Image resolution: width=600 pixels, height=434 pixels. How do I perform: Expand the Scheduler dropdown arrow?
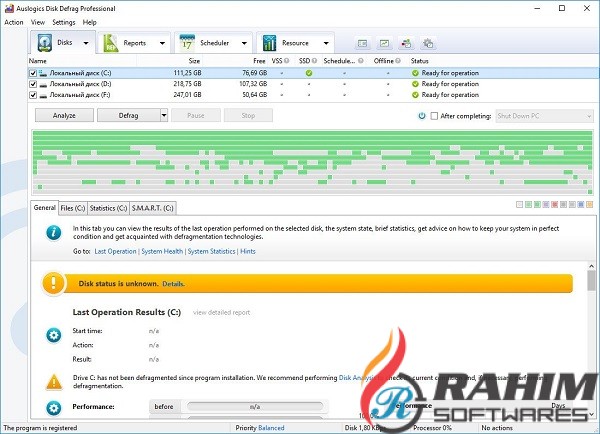[x=244, y=43]
